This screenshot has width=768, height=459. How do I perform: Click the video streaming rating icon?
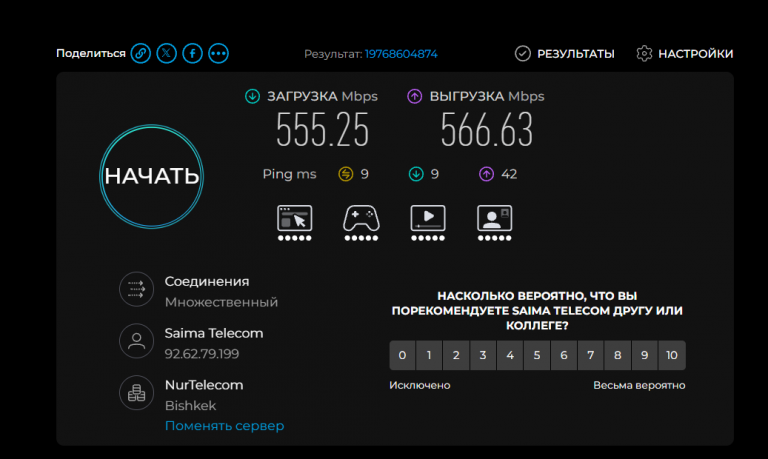[428, 218]
